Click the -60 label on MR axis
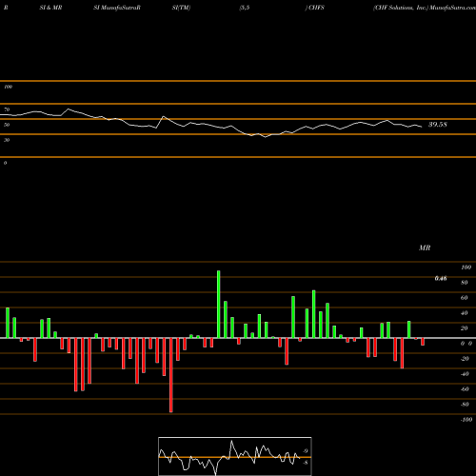476x476 pixels. [x=465, y=389]
